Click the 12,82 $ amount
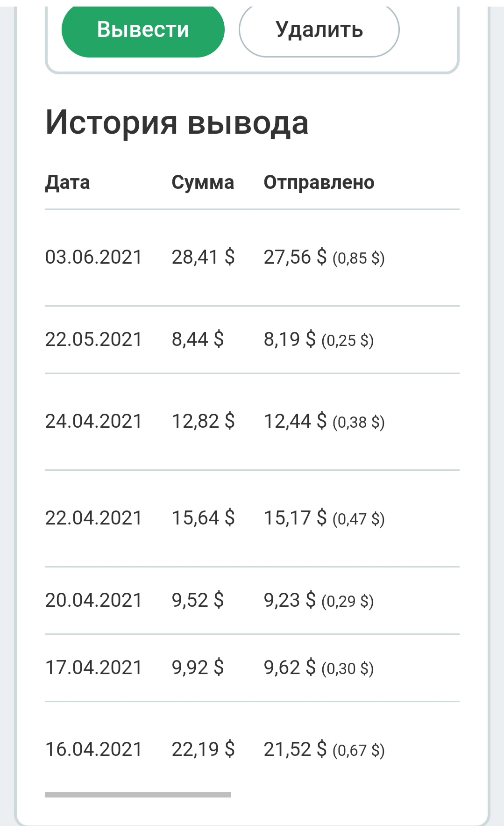Screen dimensions: 504x826 pyautogui.click(x=203, y=421)
